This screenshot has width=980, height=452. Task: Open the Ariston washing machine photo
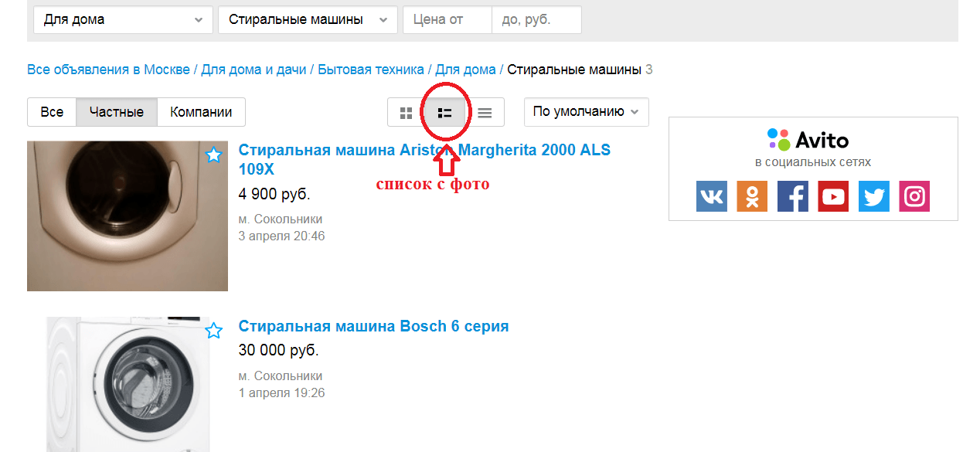pos(128,216)
